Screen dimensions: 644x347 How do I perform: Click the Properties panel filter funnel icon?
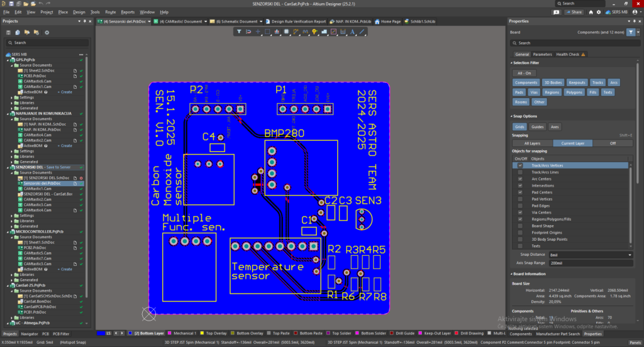(631, 31)
